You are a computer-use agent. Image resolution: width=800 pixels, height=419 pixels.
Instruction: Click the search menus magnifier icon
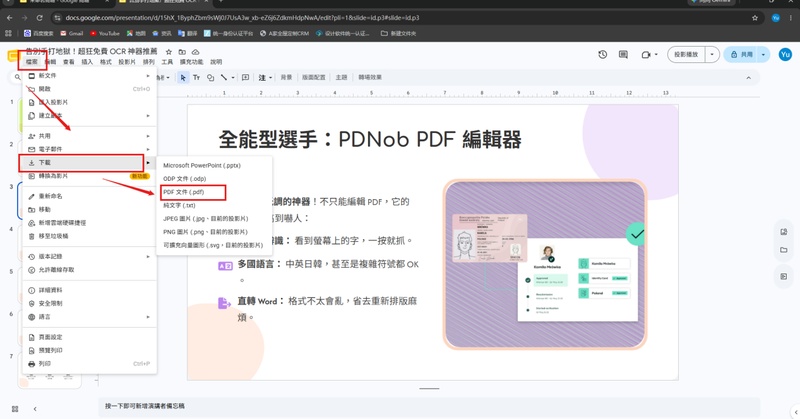[17, 77]
